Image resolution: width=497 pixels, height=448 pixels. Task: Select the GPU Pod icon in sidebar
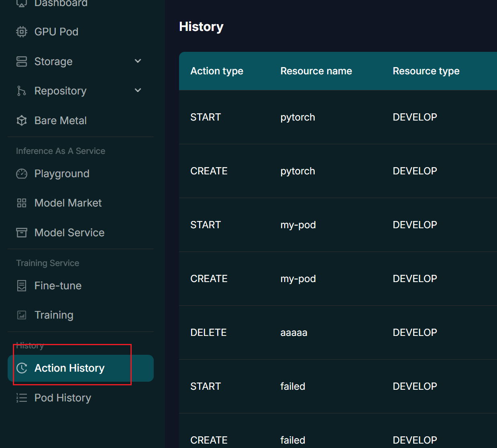[x=21, y=31]
